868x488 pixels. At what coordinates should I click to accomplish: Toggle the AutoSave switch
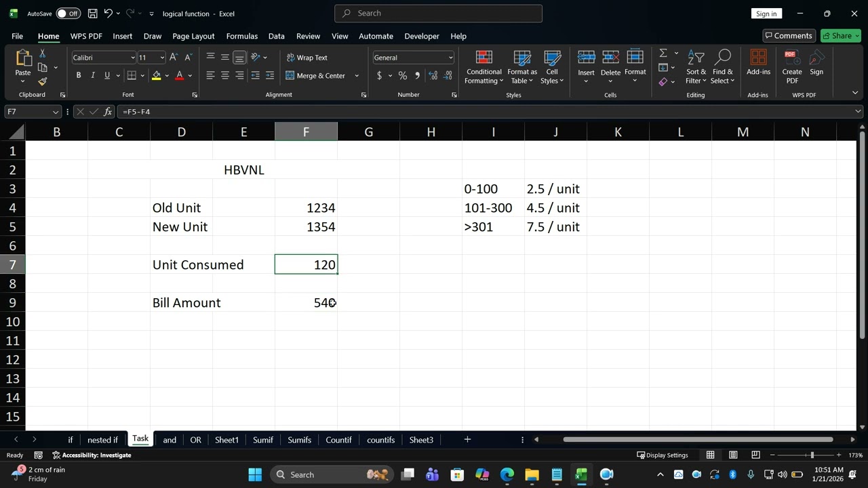tap(68, 14)
